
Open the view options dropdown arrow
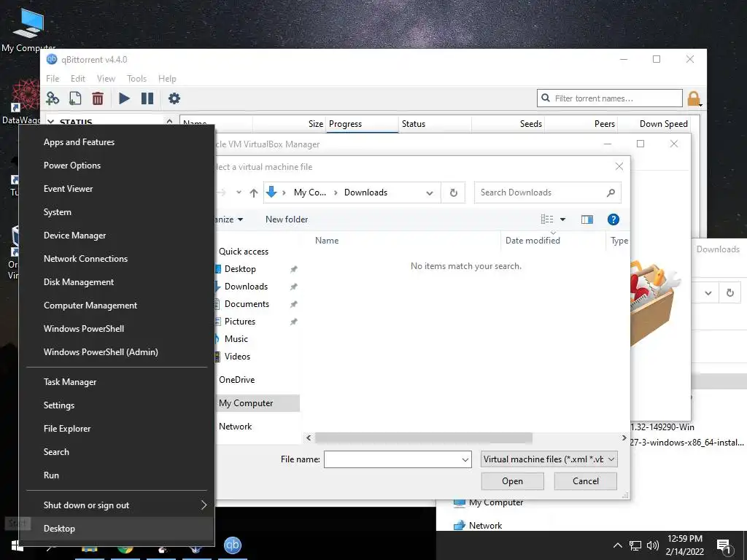[562, 219]
